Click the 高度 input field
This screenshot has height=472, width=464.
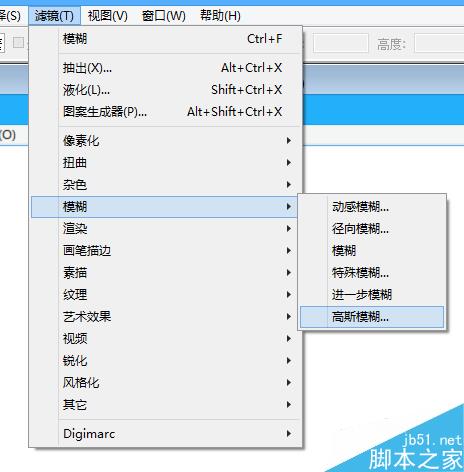pyautogui.click(x=439, y=43)
